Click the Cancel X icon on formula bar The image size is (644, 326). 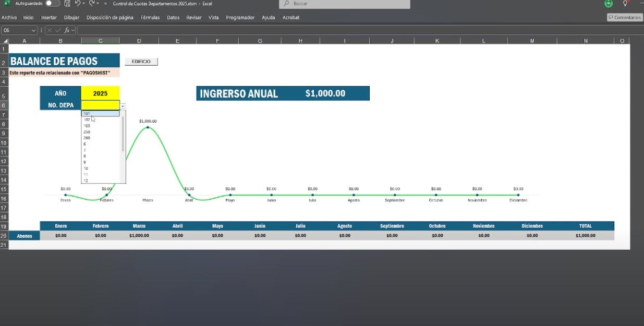tap(50, 30)
